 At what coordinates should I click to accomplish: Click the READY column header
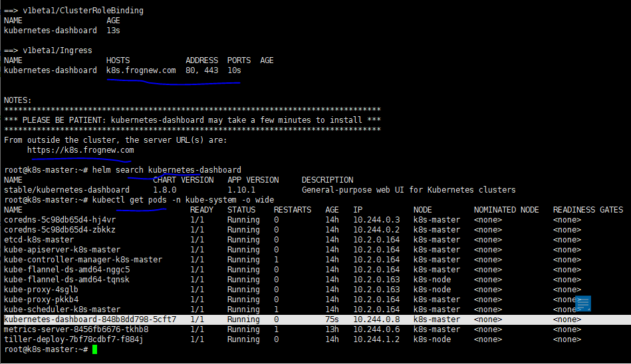click(x=201, y=210)
